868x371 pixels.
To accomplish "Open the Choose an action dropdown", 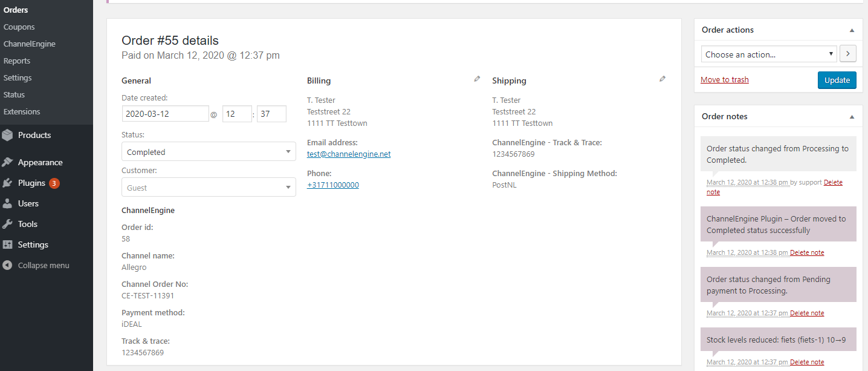I will 769,54.
